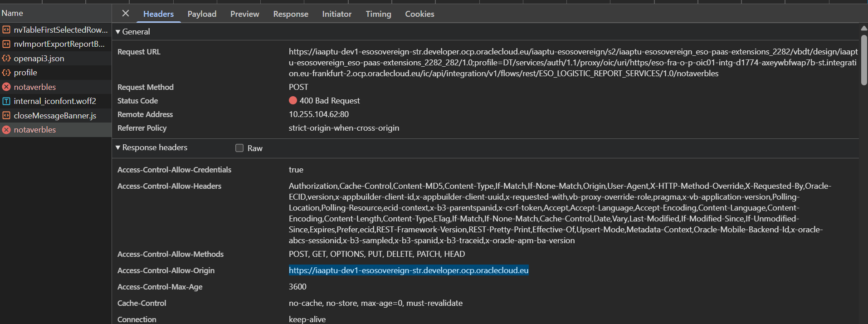The height and width of the screenshot is (324, 868).
Task: Select the openapi3.json request
Action: coord(56,59)
